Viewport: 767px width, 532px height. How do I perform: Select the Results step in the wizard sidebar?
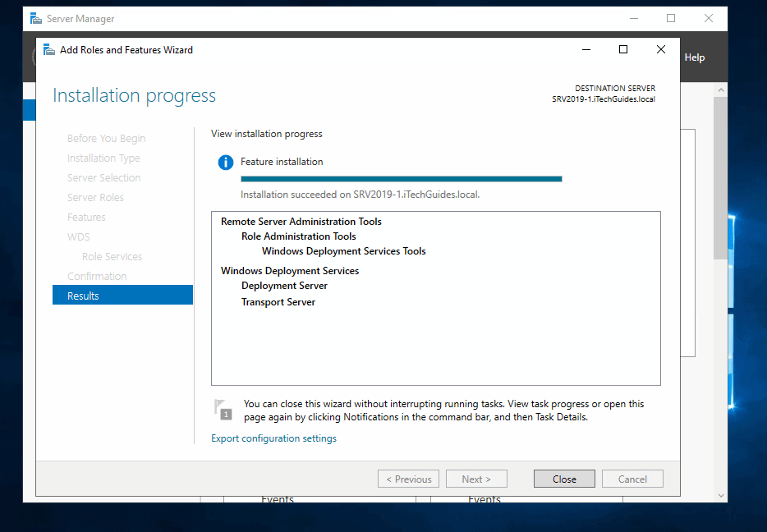coord(122,296)
